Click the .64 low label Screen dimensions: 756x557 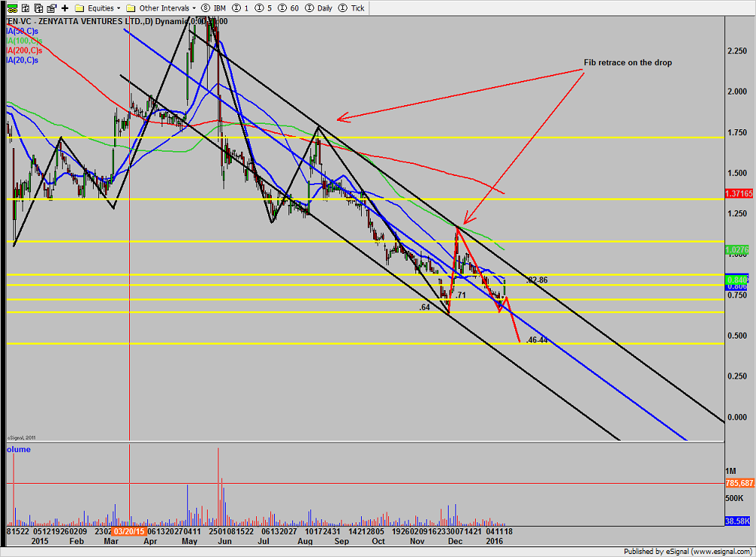[424, 307]
